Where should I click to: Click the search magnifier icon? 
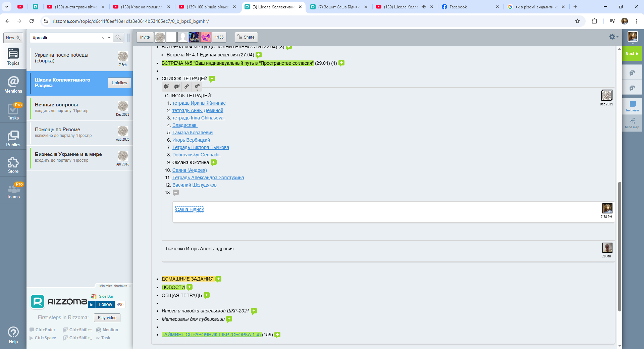pyautogui.click(x=118, y=38)
